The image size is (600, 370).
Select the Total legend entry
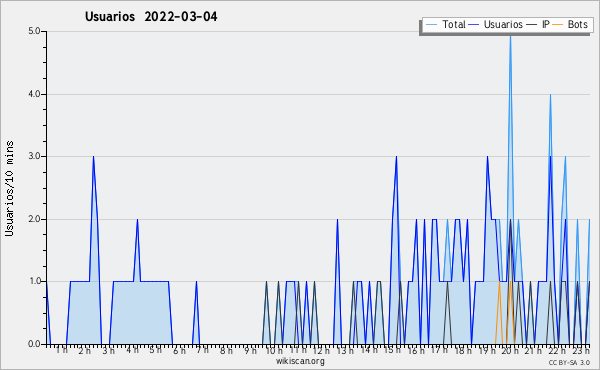click(x=445, y=24)
